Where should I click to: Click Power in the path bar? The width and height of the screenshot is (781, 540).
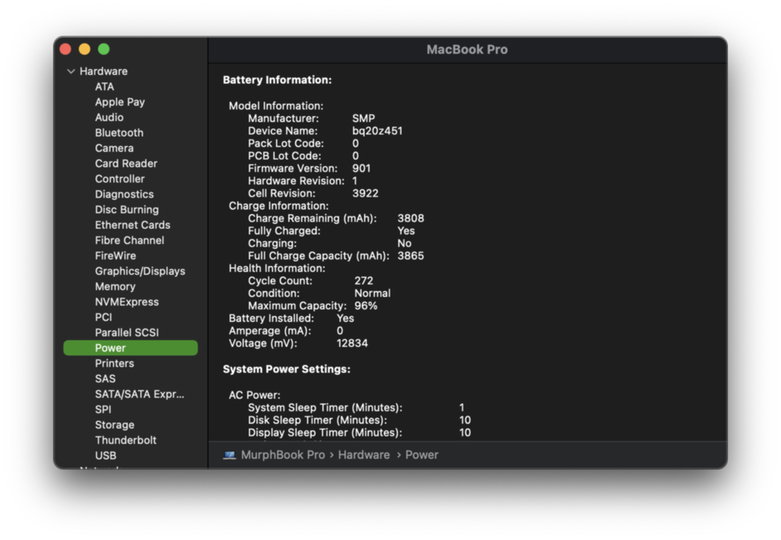[x=421, y=455]
